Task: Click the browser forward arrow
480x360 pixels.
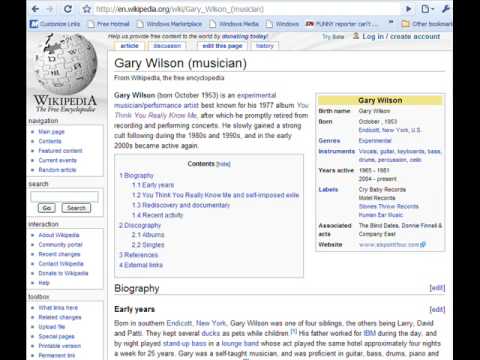Action: pos(50,9)
